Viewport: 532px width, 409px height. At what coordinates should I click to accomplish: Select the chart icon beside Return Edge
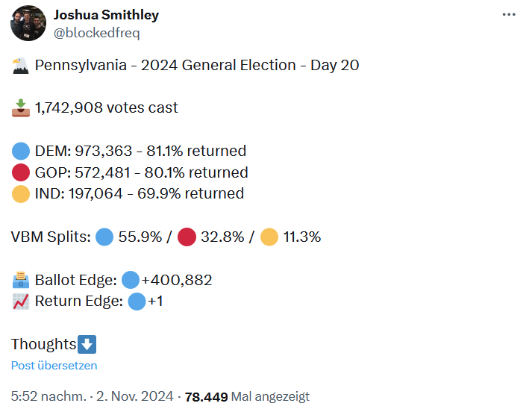pos(21,302)
